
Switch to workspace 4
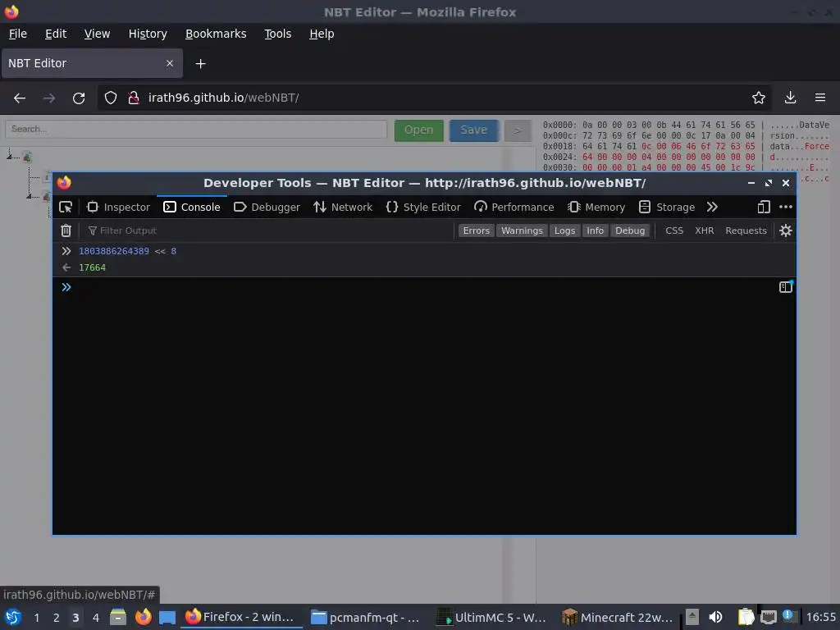point(96,618)
